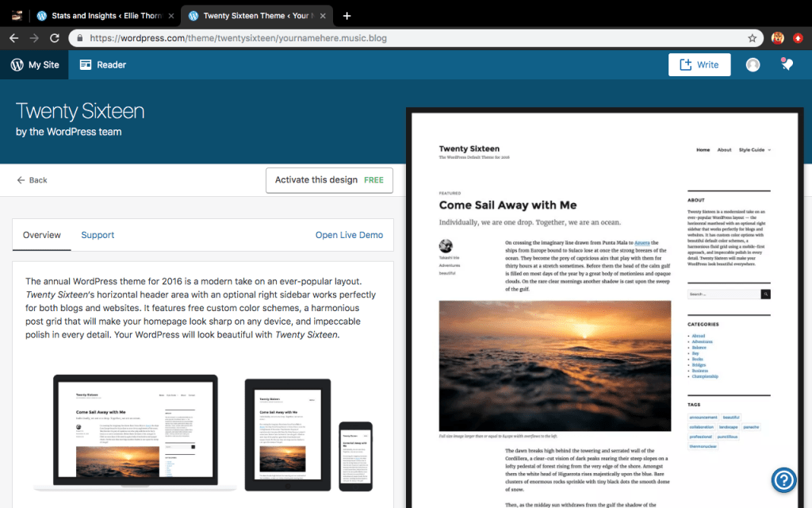Screen dimensions: 812x508
Task: Bookmark this page with the star icon
Action: 752,38
